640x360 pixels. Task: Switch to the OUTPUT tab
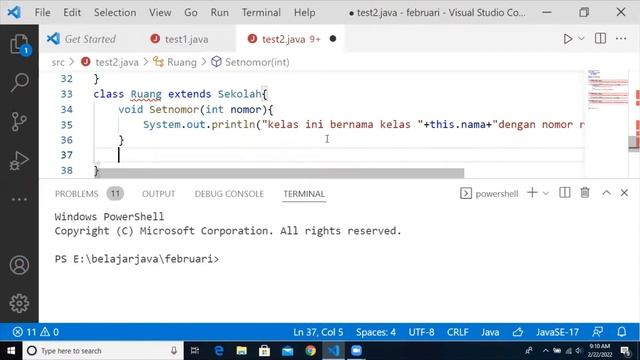tap(158, 194)
